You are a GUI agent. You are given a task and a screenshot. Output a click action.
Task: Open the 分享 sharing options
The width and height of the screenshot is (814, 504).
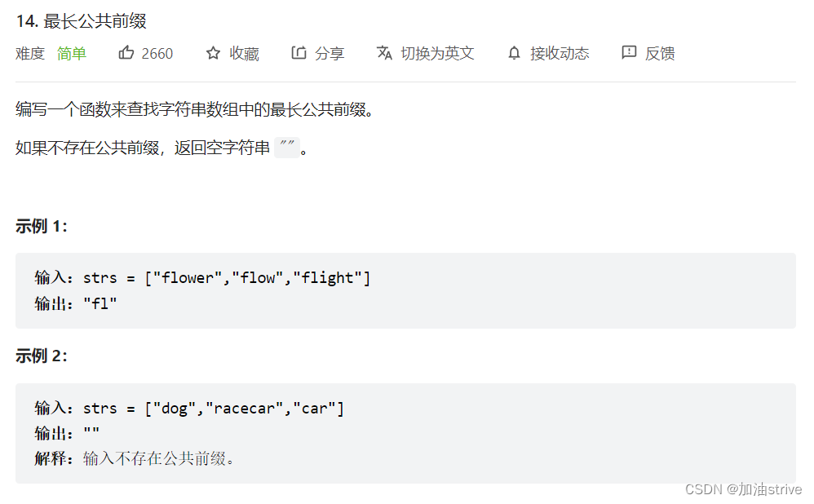(x=330, y=53)
